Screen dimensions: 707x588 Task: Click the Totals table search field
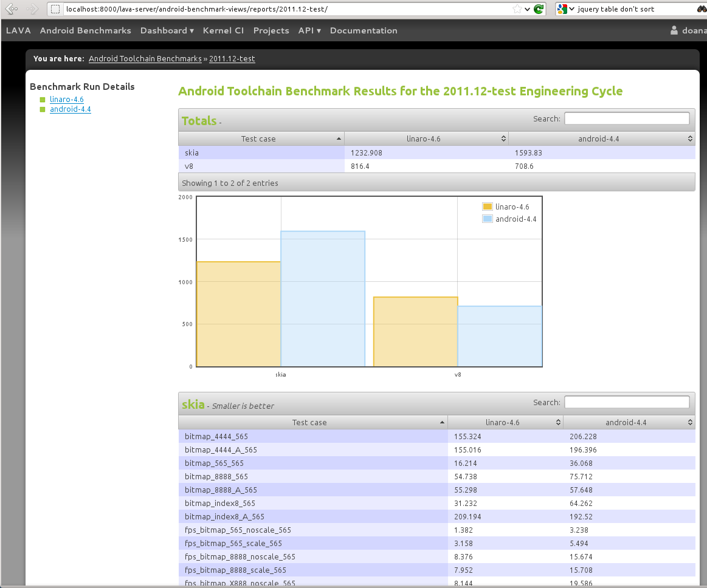626,118
